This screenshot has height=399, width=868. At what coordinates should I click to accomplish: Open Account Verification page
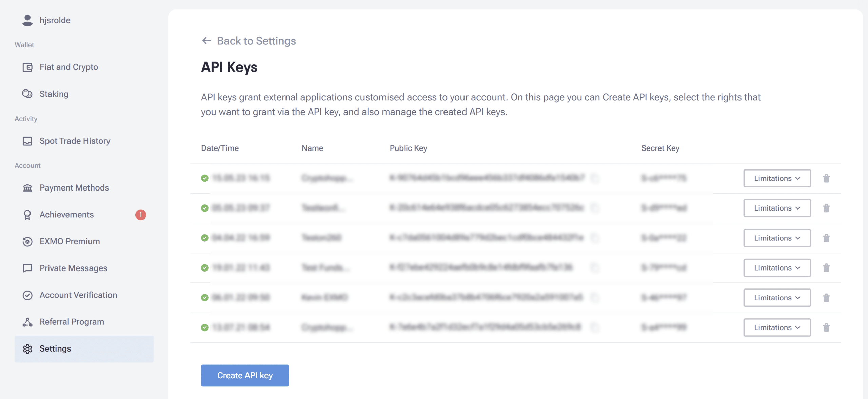click(x=78, y=295)
